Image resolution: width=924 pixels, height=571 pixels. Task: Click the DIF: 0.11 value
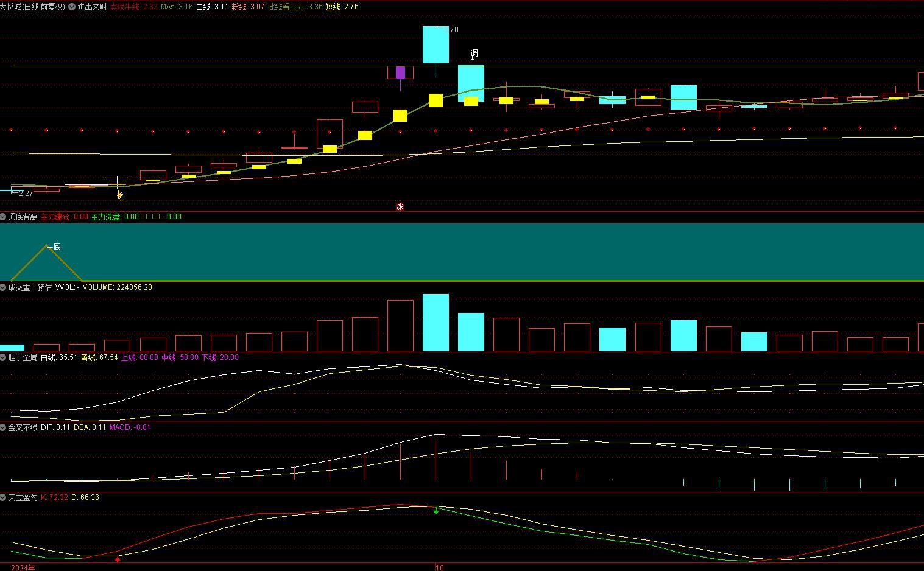coord(55,427)
